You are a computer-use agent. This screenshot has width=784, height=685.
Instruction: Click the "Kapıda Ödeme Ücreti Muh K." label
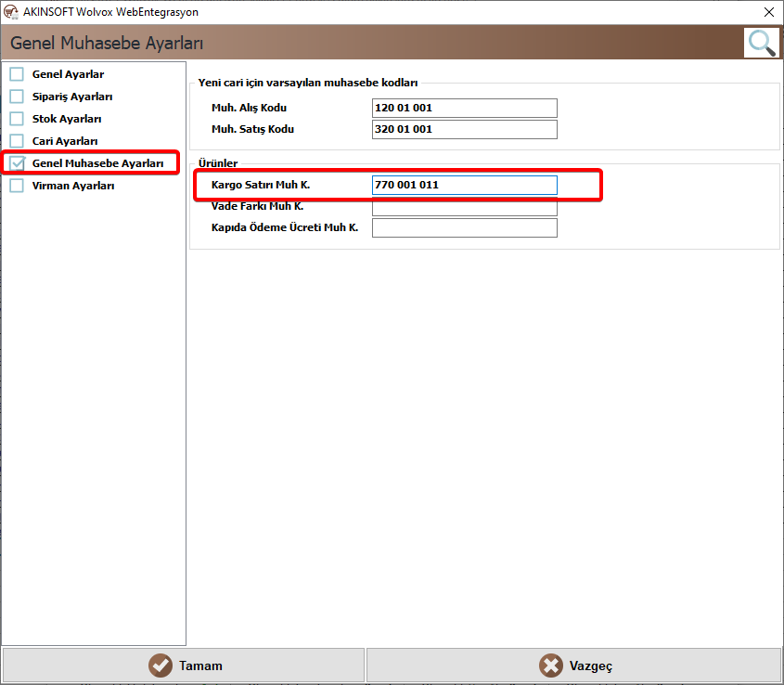click(x=285, y=227)
